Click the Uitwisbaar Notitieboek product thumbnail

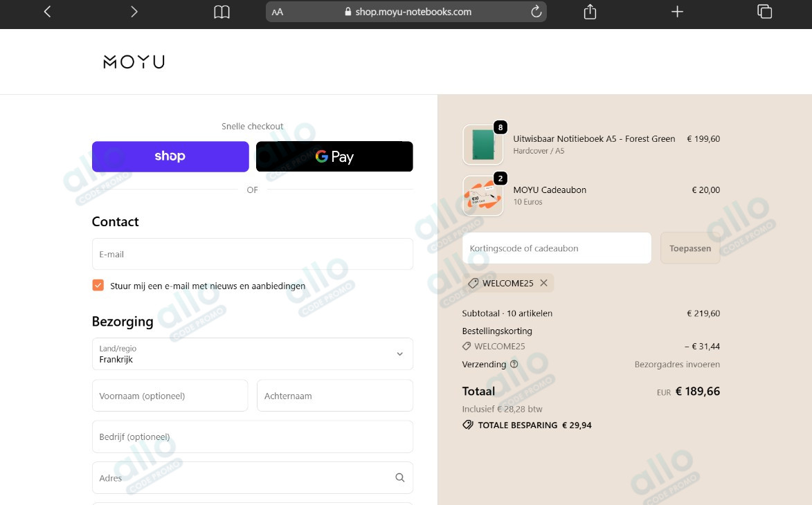tap(482, 145)
